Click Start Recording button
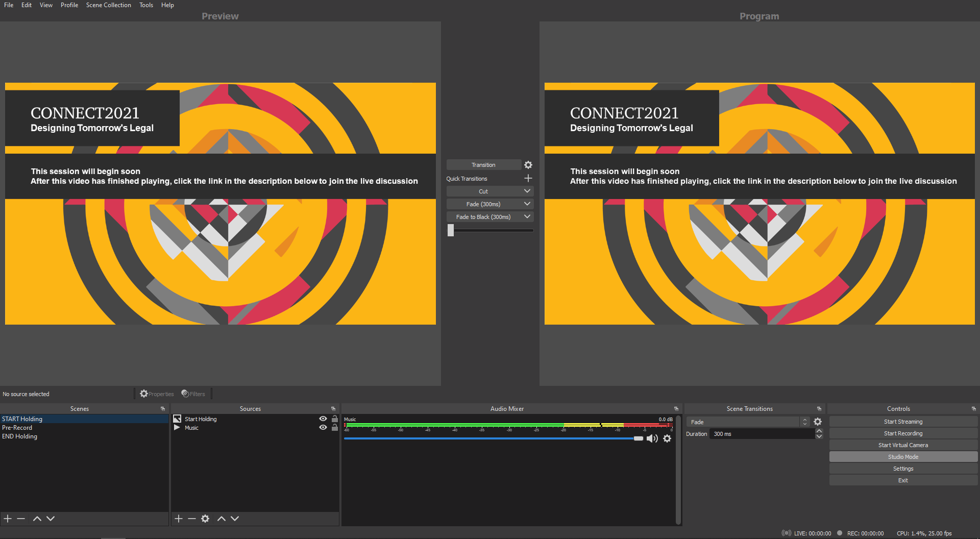Image resolution: width=980 pixels, height=539 pixels. pyautogui.click(x=903, y=433)
